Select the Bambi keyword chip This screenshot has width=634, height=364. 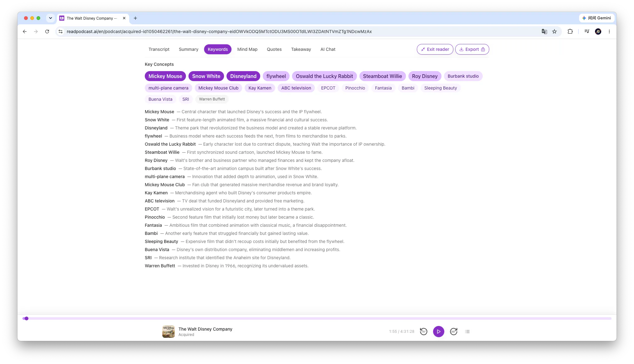click(408, 88)
